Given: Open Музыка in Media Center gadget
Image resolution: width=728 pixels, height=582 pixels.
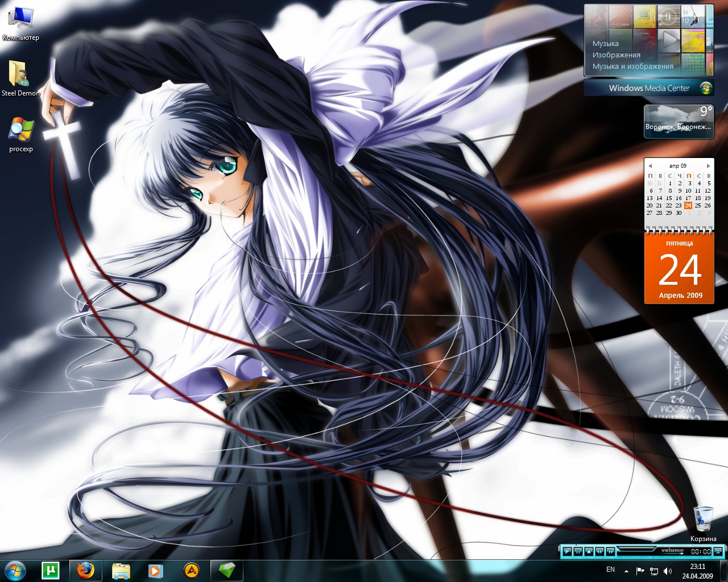Looking at the screenshot, I should (605, 43).
